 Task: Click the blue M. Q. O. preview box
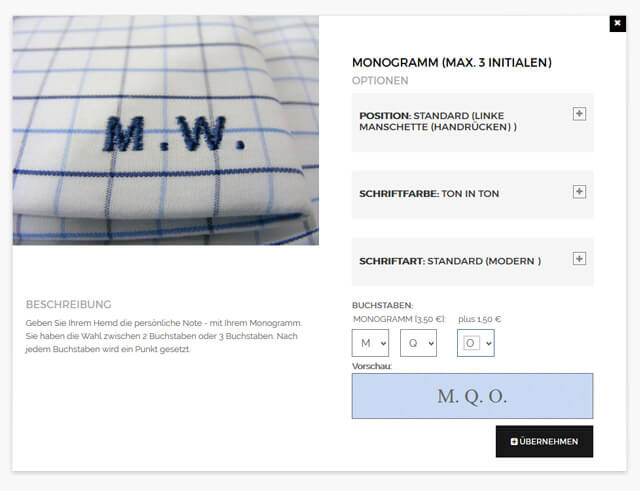pos(473,396)
